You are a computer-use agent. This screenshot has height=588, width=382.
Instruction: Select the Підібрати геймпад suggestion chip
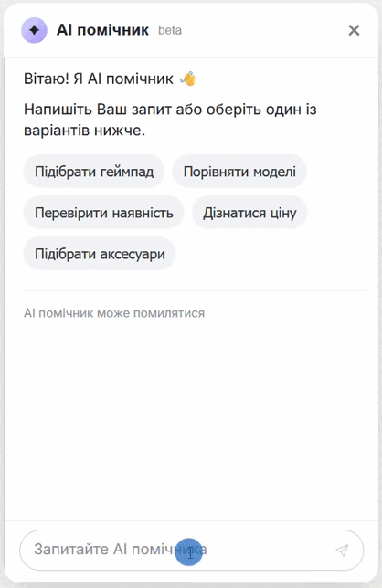[94, 172]
